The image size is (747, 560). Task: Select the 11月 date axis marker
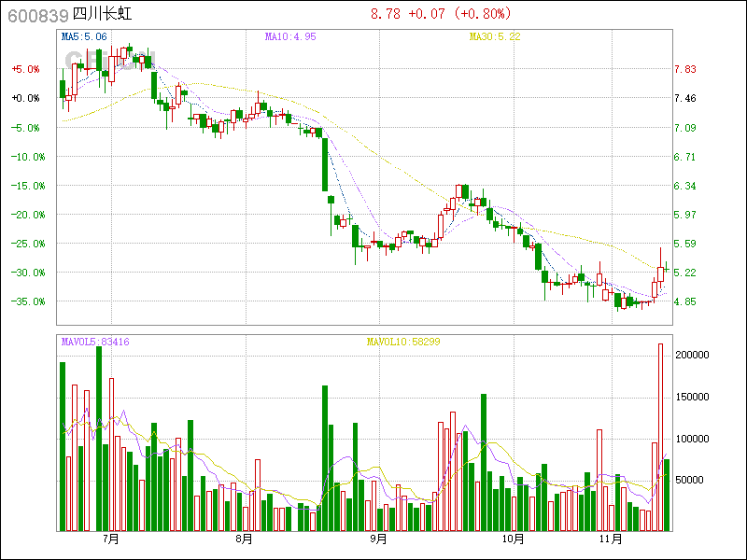coord(610,539)
